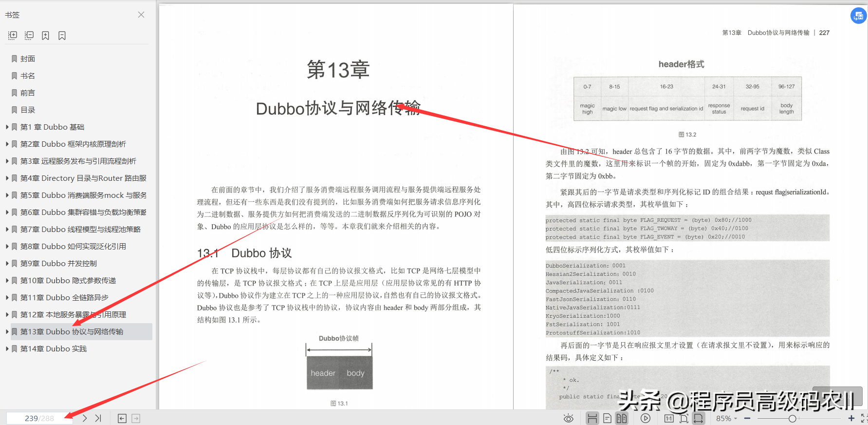Go back to previous view
This screenshot has width=868, height=425.
pyautogui.click(x=122, y=418)
